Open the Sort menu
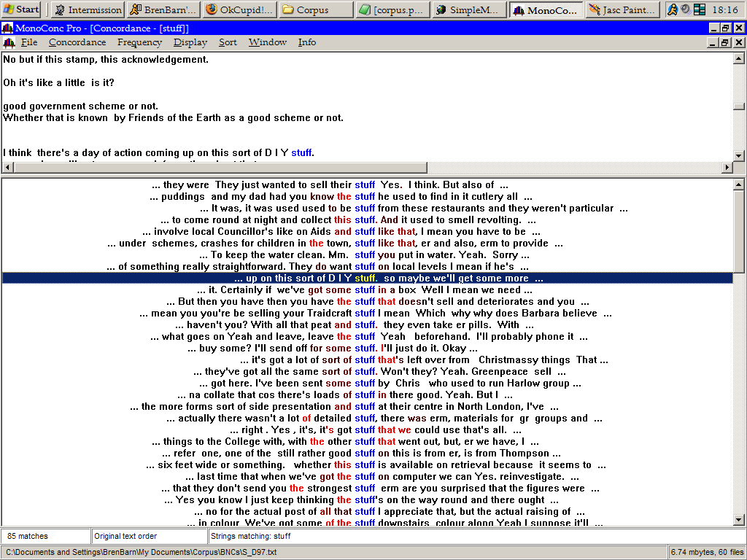 [228, 42]
